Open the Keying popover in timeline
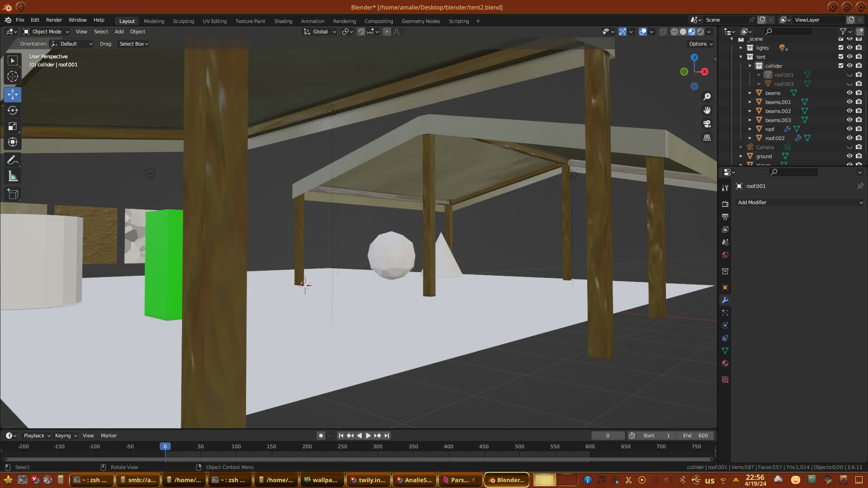 pyautogui.click(x=66, y=436)
